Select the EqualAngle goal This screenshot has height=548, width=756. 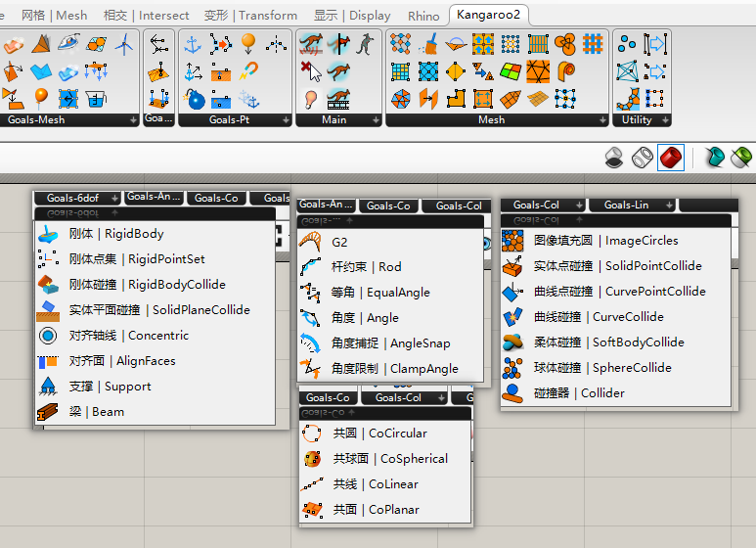pyautogui.click(x=389, y=293)
